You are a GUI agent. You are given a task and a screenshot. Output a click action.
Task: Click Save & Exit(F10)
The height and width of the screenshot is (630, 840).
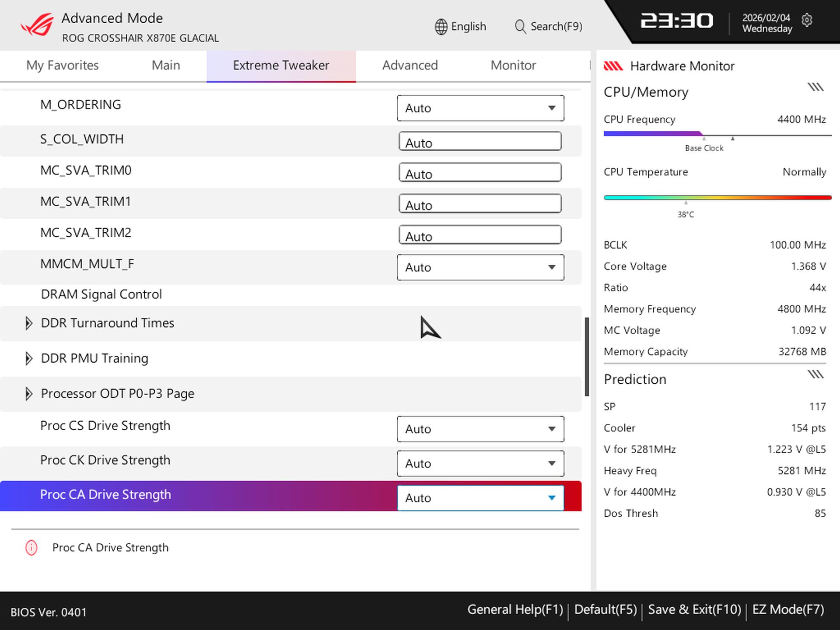click(x=695, y=609)
